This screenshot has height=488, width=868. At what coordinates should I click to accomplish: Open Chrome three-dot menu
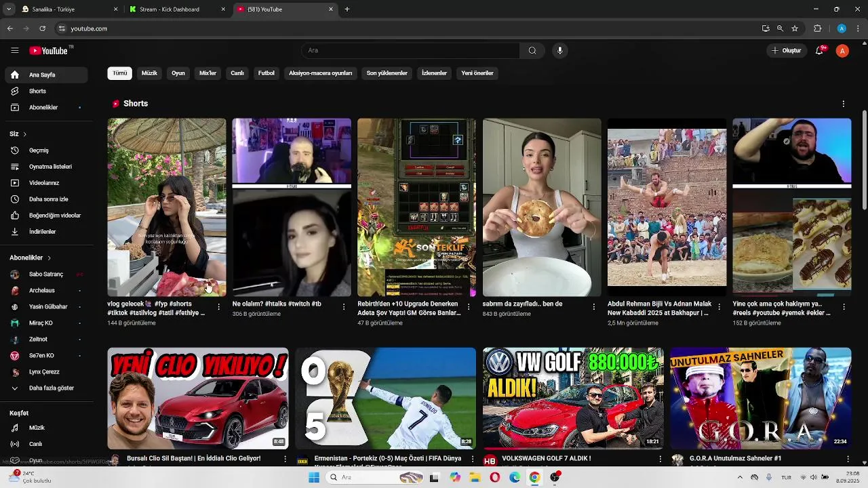click(858, 28)
